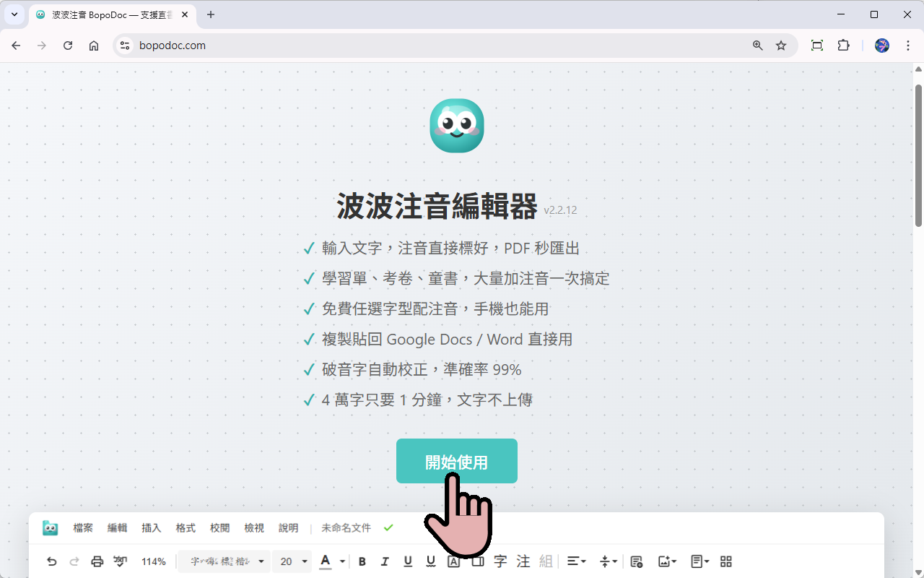Open the browser extensions puzzle icon
The image size is (924, 578).
pos(843,46)
